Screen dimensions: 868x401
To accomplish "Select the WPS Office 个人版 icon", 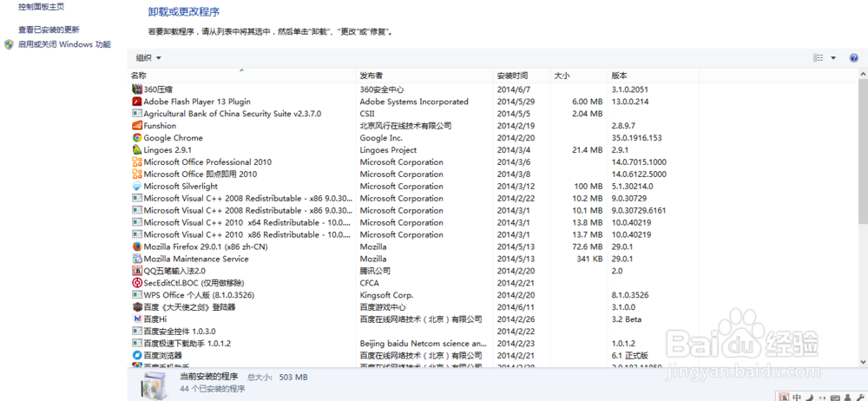I will [x=137, y=295].
